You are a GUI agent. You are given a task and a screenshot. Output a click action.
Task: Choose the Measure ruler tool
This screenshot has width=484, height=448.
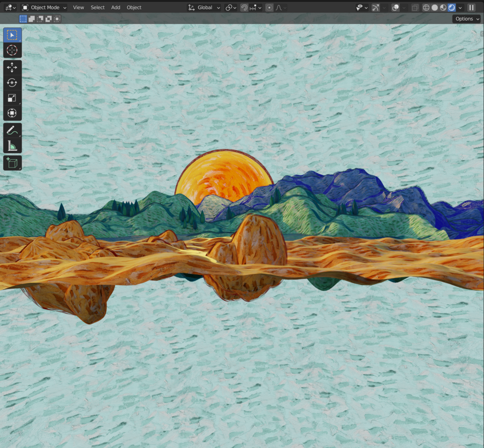(x=12, y=146)
